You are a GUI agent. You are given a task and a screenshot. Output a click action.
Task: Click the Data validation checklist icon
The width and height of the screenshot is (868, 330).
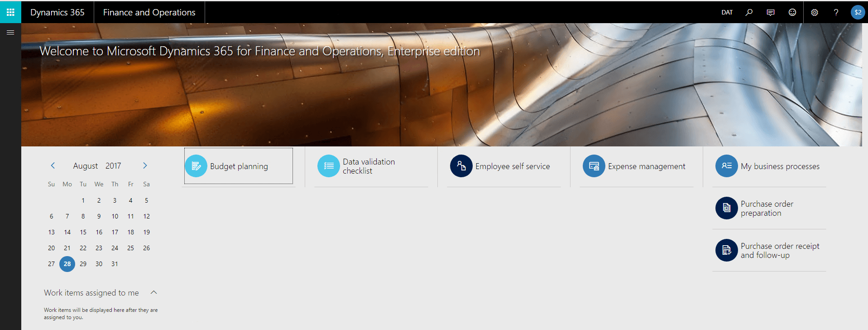pyautogui.click(x=329, y=166)
